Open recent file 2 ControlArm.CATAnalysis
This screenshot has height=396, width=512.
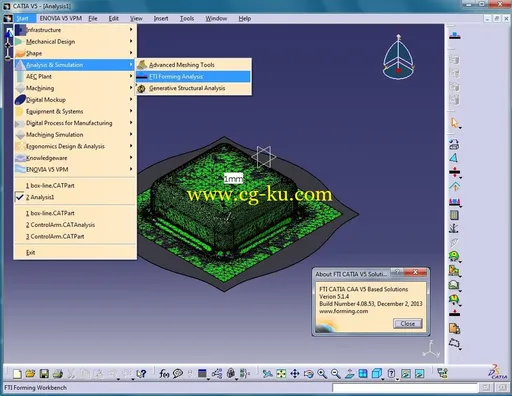[x=75, y=225]
